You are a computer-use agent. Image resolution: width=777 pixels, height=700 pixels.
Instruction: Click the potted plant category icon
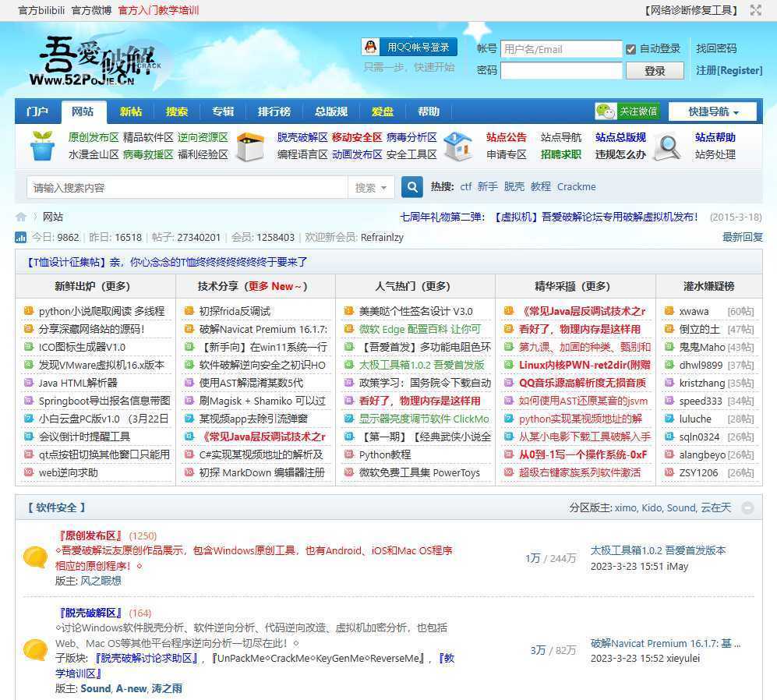coord(42,145)
